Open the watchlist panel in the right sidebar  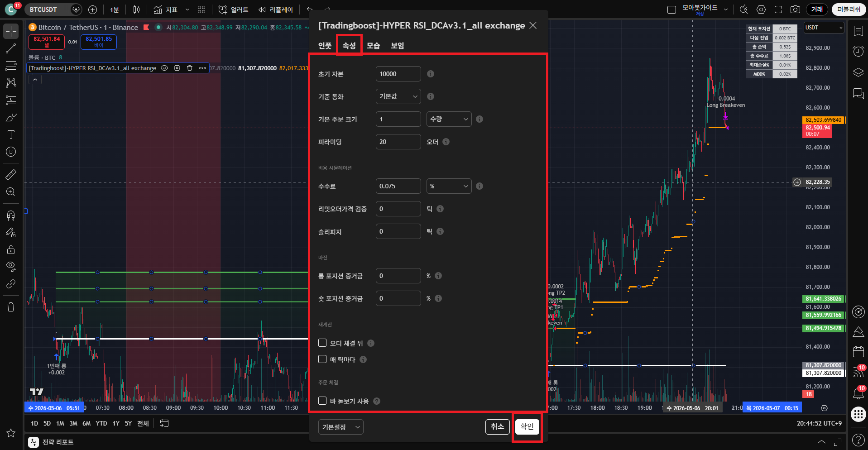(858, 31)
